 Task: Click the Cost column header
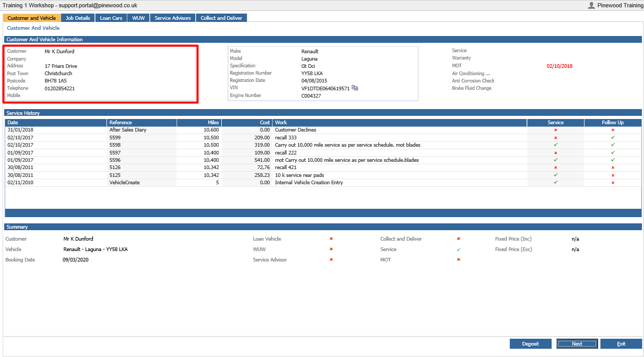[247, 123]
